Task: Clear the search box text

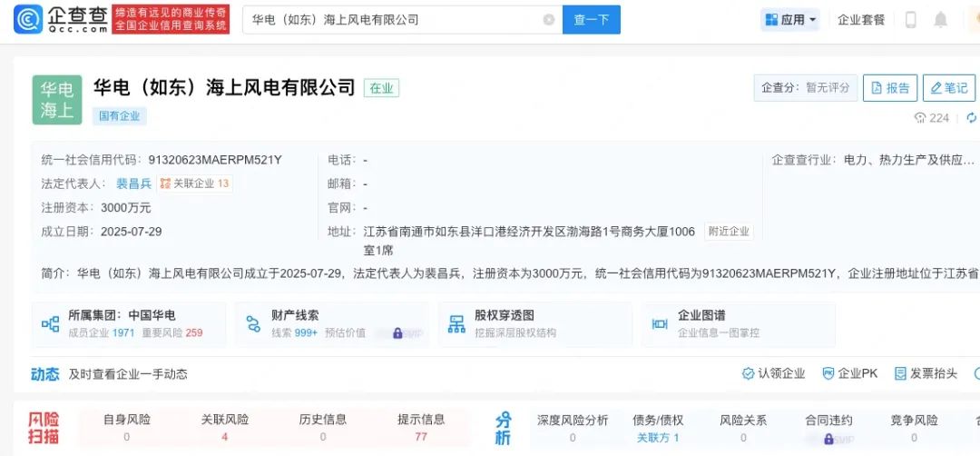Action: tap(549, 20)
